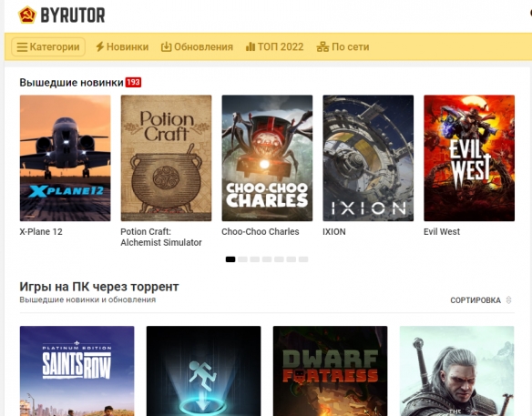This screenshot has width=532, height=416.
Task: Open the Dwarf Fortress cover thumbnail
Action: coord(330,370)
